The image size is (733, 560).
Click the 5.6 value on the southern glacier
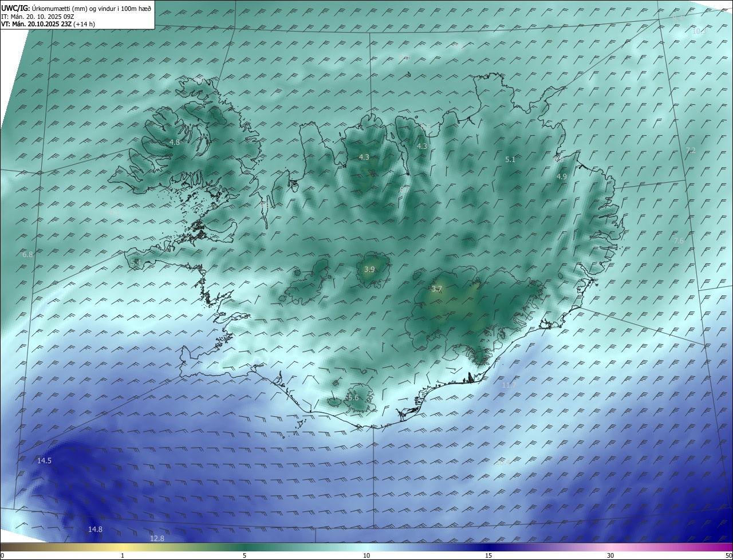(x=353, y=397)
